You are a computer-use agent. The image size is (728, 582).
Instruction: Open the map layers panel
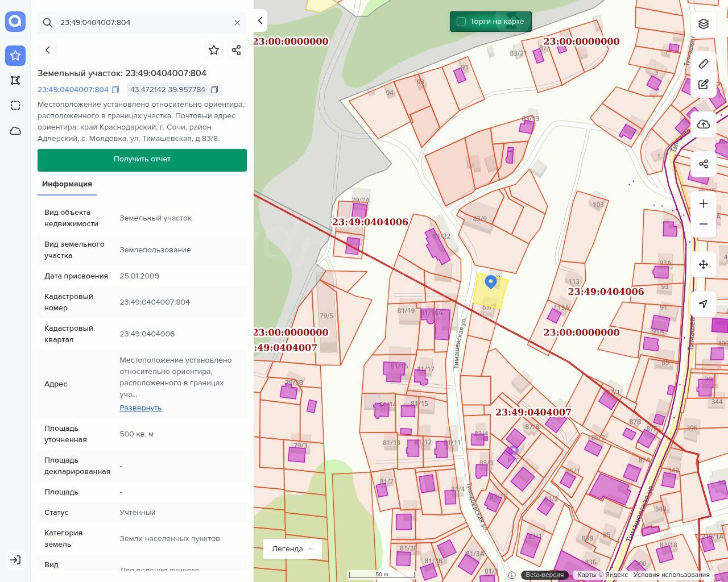704,24
